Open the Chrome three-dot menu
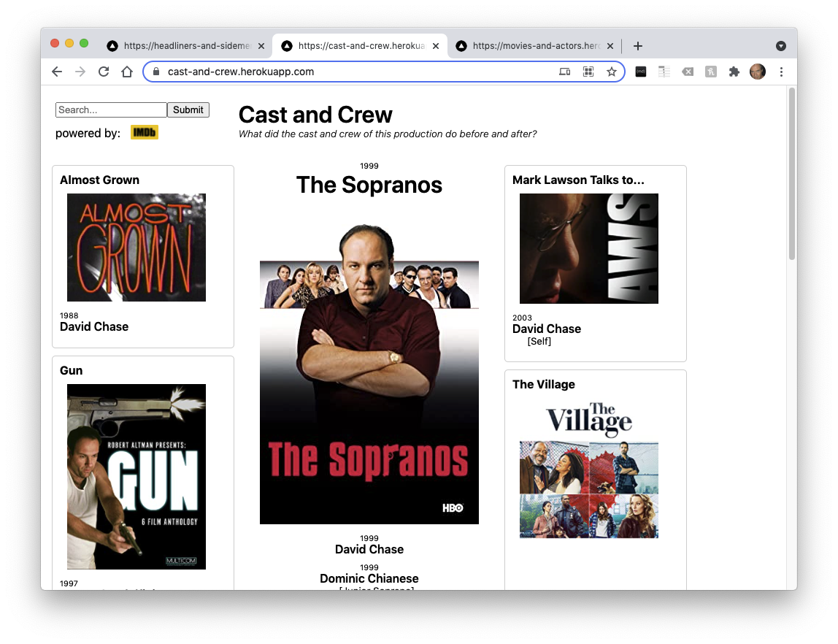 click(781, 72)
